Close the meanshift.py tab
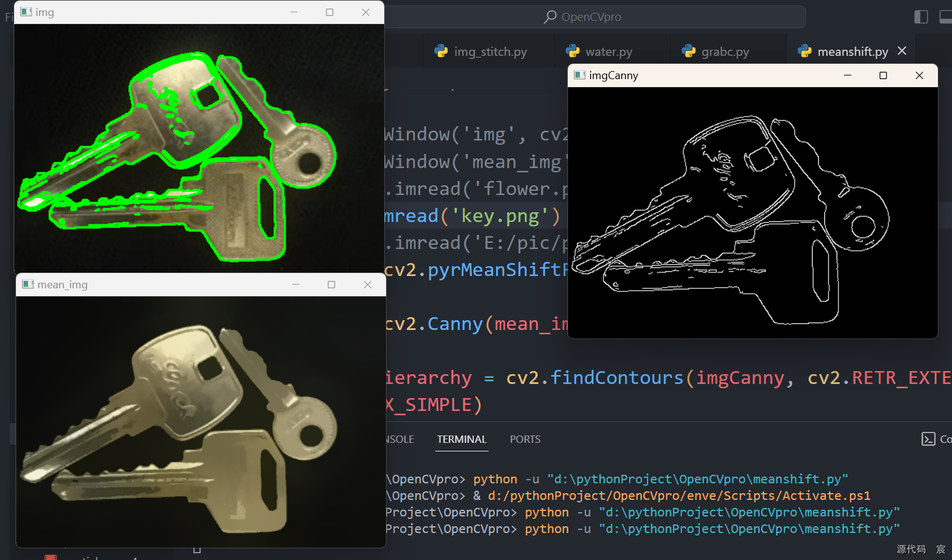 click(902, 51)
